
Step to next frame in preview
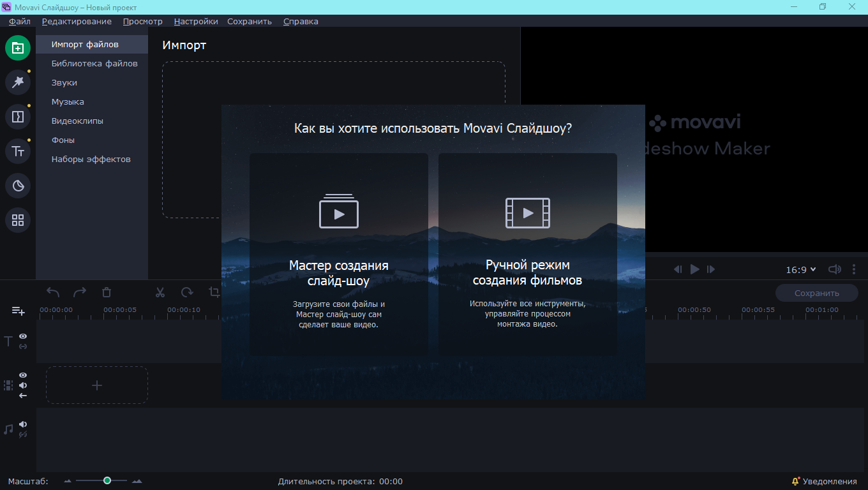pos(711,269)
